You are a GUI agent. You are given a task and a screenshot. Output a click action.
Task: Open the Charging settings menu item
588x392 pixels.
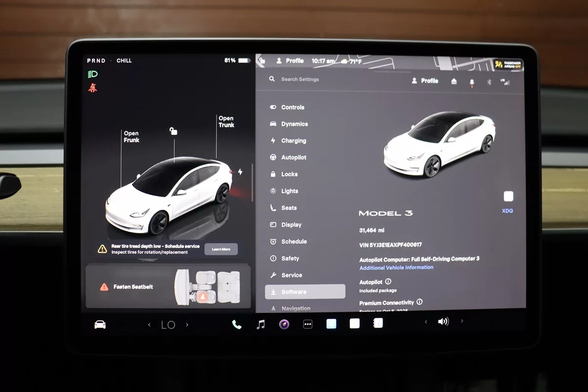(x=293, y=141)
